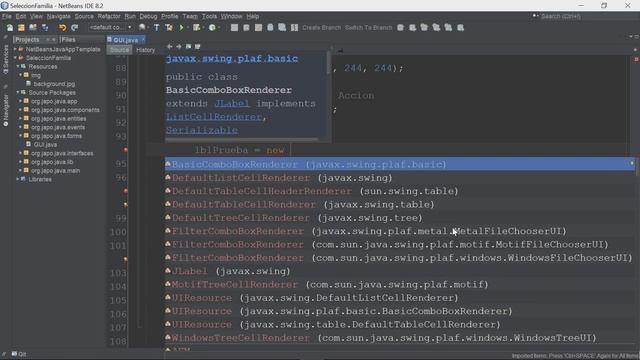
Task: Switch to the History editor tab
Action: point(145,50)
